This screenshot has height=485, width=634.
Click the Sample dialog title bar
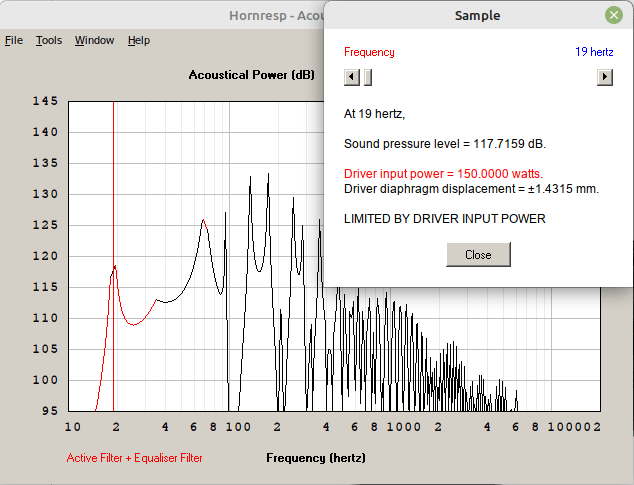(477, 15)
